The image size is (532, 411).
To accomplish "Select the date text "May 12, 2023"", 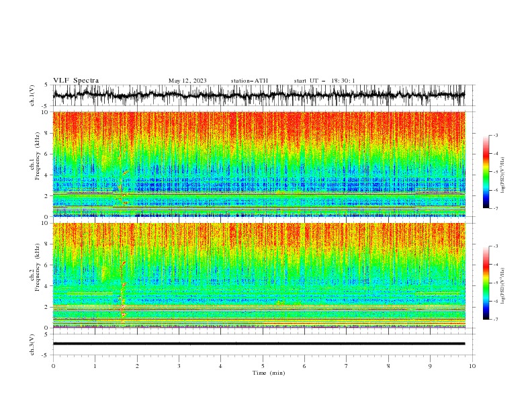I will pos(187,81).
